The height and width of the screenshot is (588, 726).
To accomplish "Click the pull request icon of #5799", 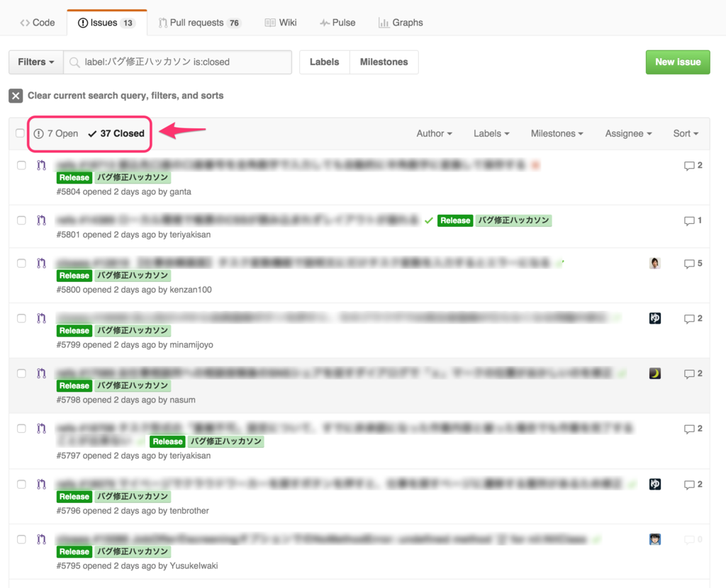I will [x=42, y=318].
